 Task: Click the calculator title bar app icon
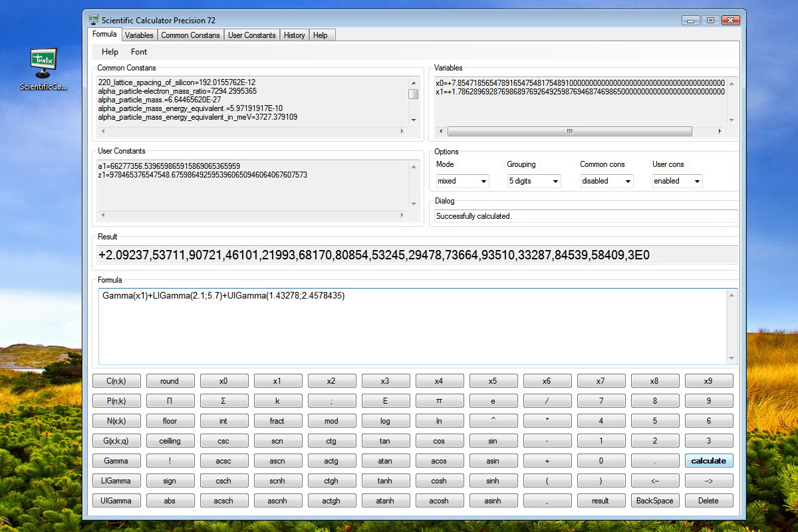pyautogui.click(x=94, y=20)
